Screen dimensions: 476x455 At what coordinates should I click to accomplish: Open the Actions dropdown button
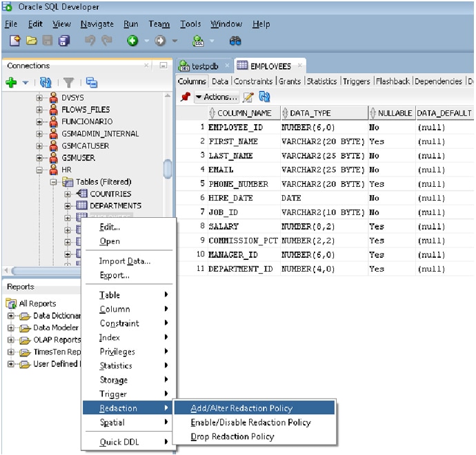tap(217, 97)
